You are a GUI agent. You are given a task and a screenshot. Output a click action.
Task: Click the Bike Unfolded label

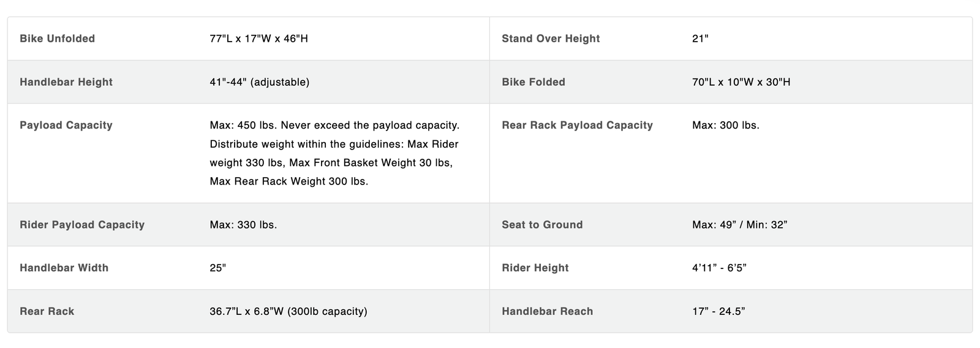coord(57,39)
